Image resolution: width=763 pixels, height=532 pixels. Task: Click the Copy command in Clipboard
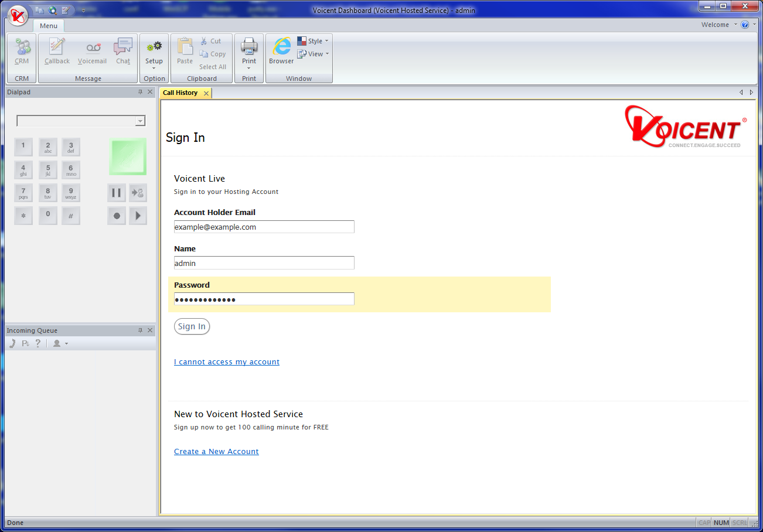tap(212, 54)
